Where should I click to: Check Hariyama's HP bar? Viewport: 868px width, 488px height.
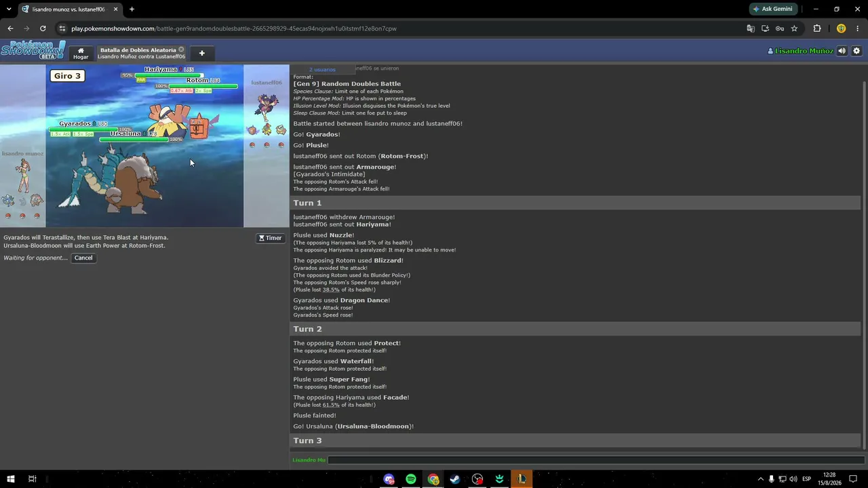(168, 75)
